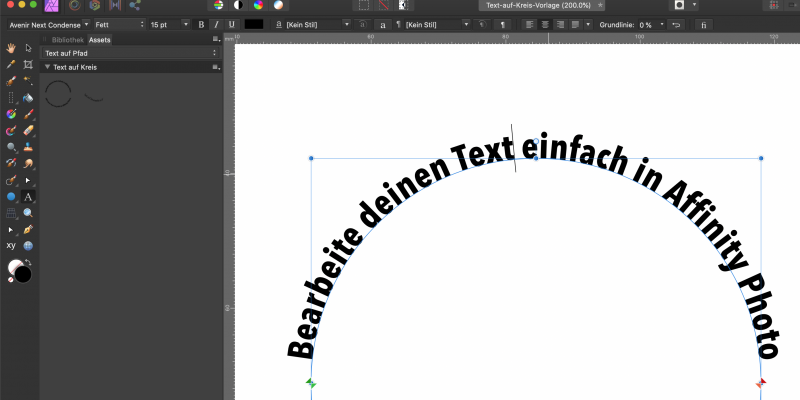Viewport: 800px width, 400px height.
Task: Select the Healing/Inpainting brush tool
Action: pyautogui.click(x=11, y=164)
